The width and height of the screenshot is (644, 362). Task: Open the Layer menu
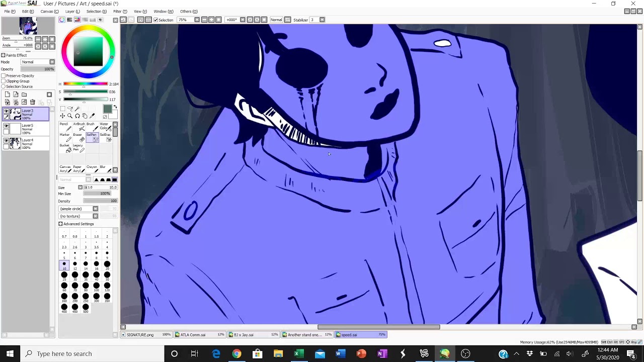[72, 11]
